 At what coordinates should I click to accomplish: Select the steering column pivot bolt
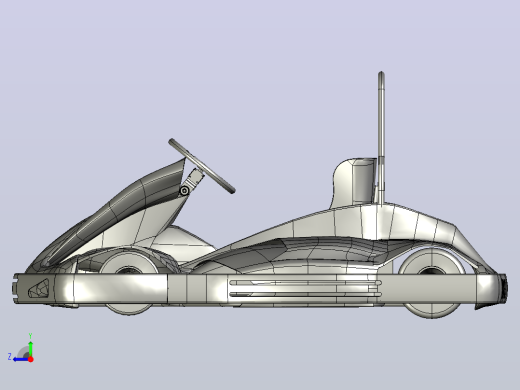click(184, 191)
